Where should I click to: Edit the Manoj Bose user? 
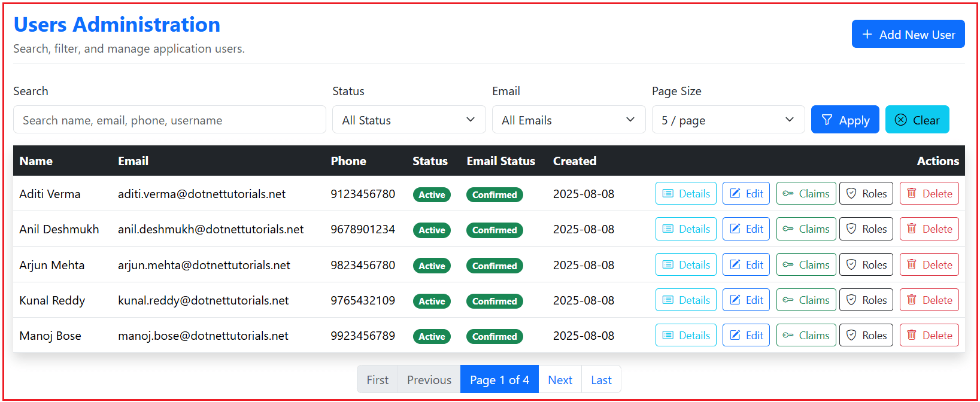(746, 335)
